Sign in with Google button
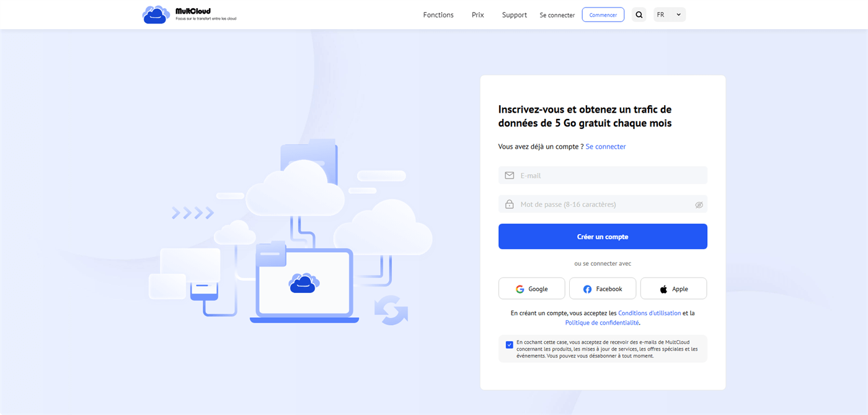This screenshot has width=868, height=415. (532, 289)
